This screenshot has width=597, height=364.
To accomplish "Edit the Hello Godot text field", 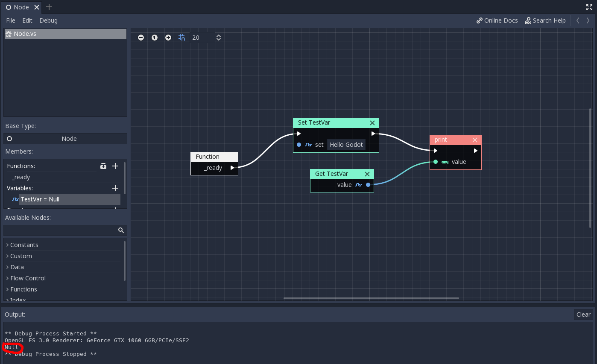I will point(346,144).
